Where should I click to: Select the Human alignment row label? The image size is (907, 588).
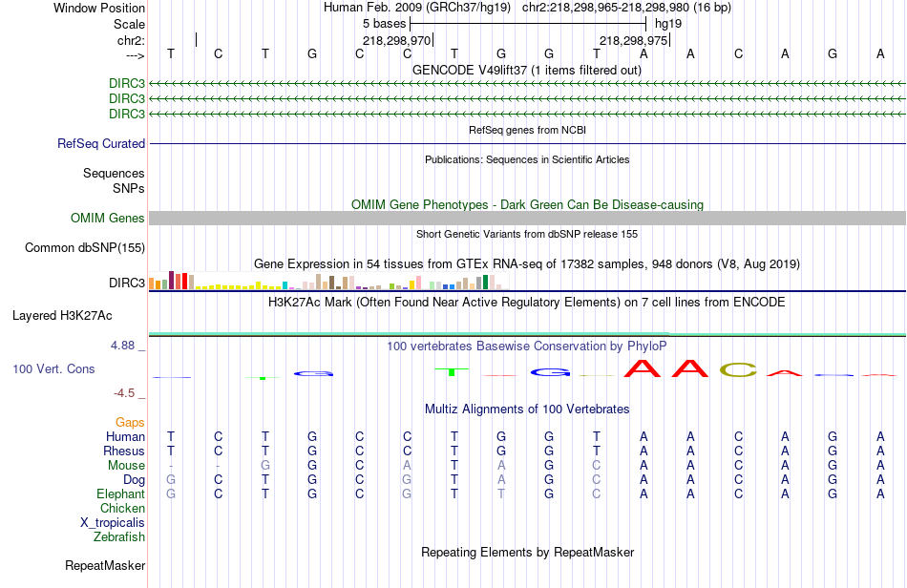pos(125,436)
